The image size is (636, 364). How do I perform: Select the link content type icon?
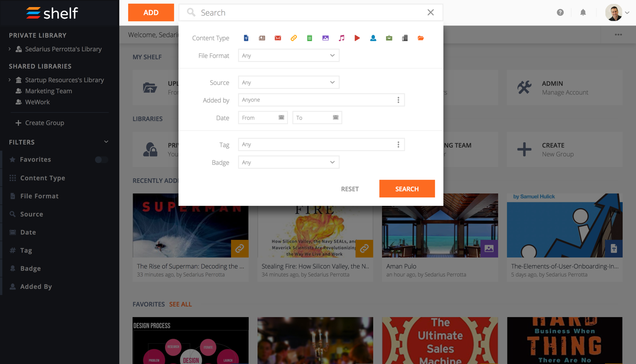294,38
